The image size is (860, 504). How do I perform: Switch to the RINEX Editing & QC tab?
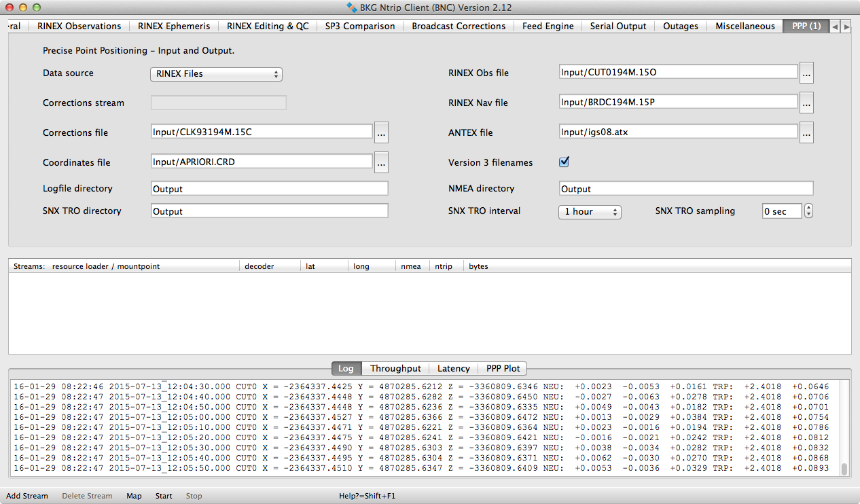tap(268, 26)
